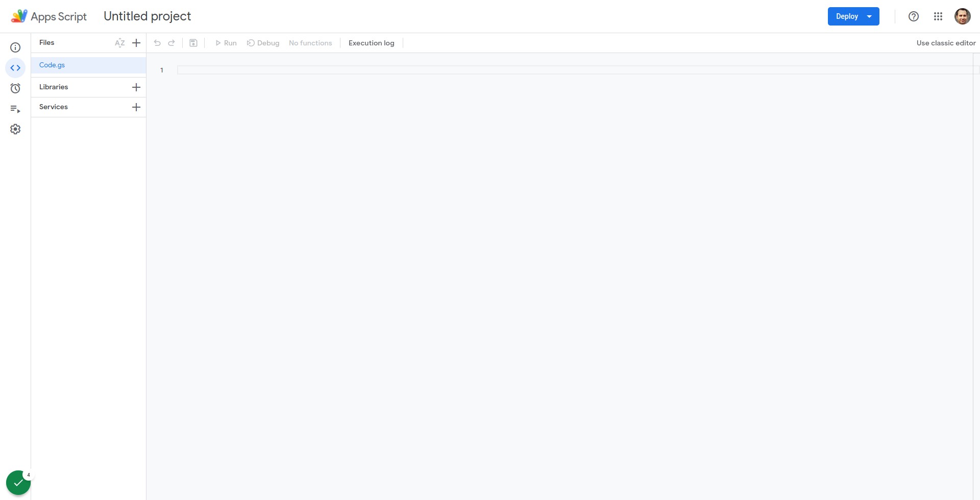
Task: Open Project Settings gear icon
Action: coord(15,129)
